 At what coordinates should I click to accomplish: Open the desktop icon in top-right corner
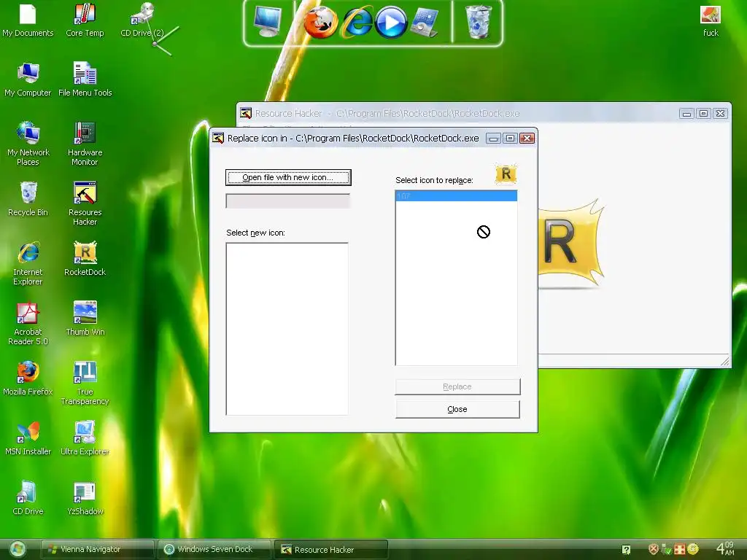(x=711, y=20)
